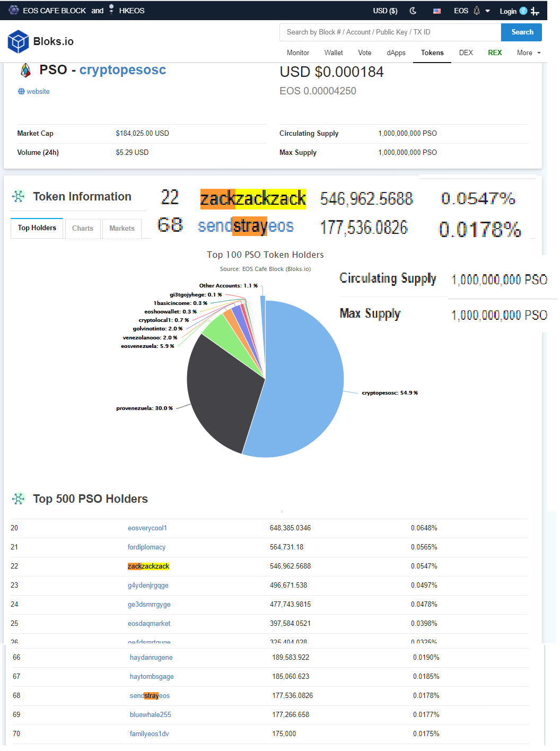560x751 pixels.
Task: Click the PSO token logo icon
Action: [x=25, y=70]
